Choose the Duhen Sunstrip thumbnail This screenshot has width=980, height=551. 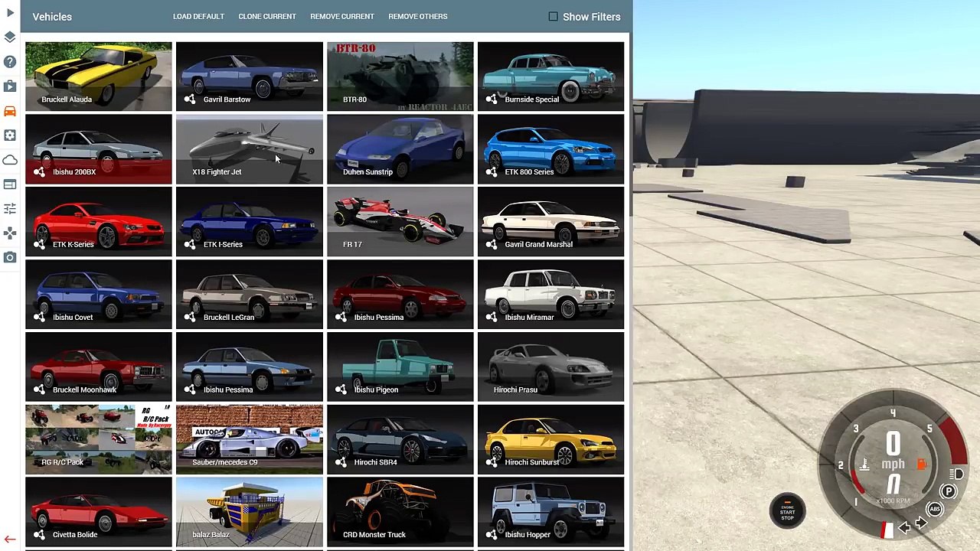tap(400, 149)
